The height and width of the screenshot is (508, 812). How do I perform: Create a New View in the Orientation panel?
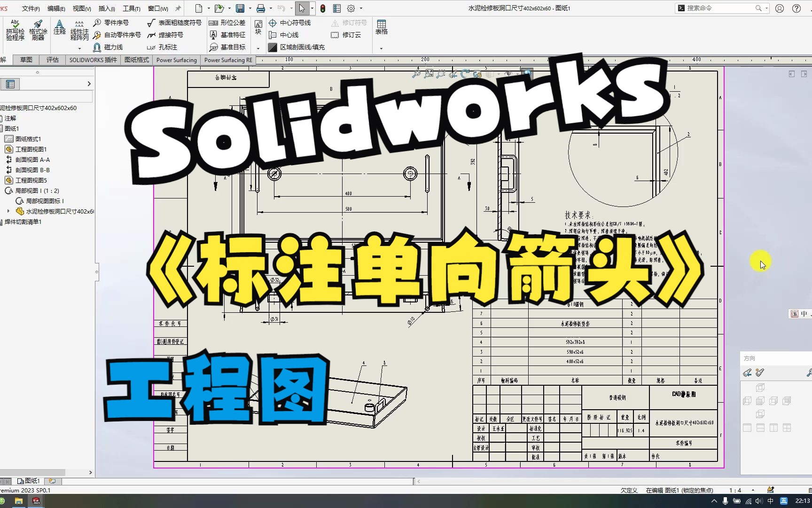click(760, 373)
